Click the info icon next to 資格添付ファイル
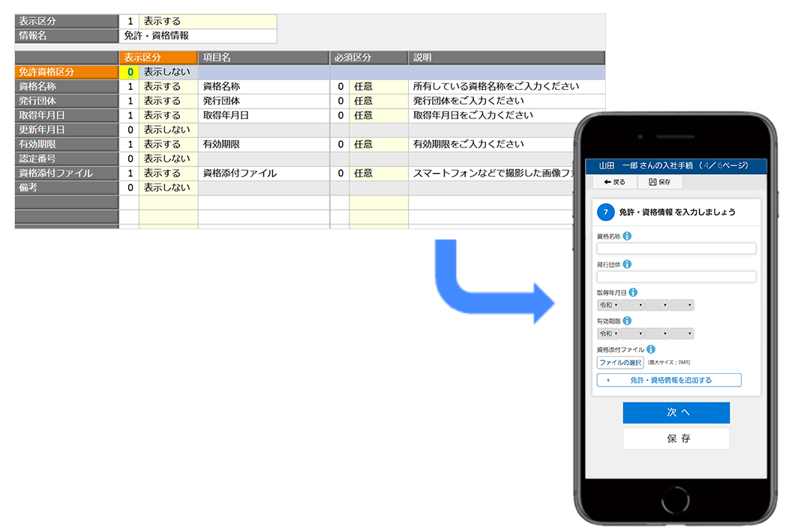The height and width of the screenshot is (532, 789). pos(650,349)
